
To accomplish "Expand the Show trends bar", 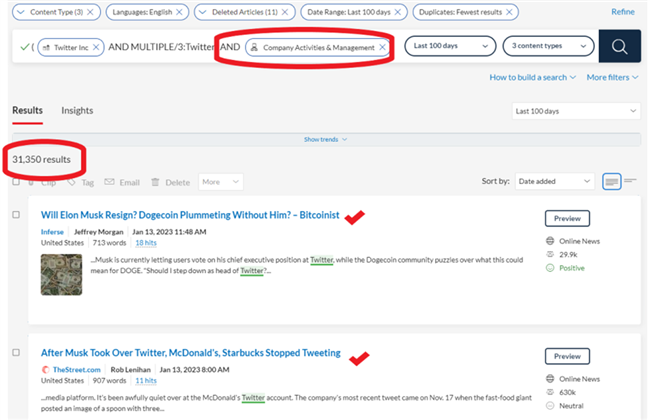I will (x=326, y=139).
